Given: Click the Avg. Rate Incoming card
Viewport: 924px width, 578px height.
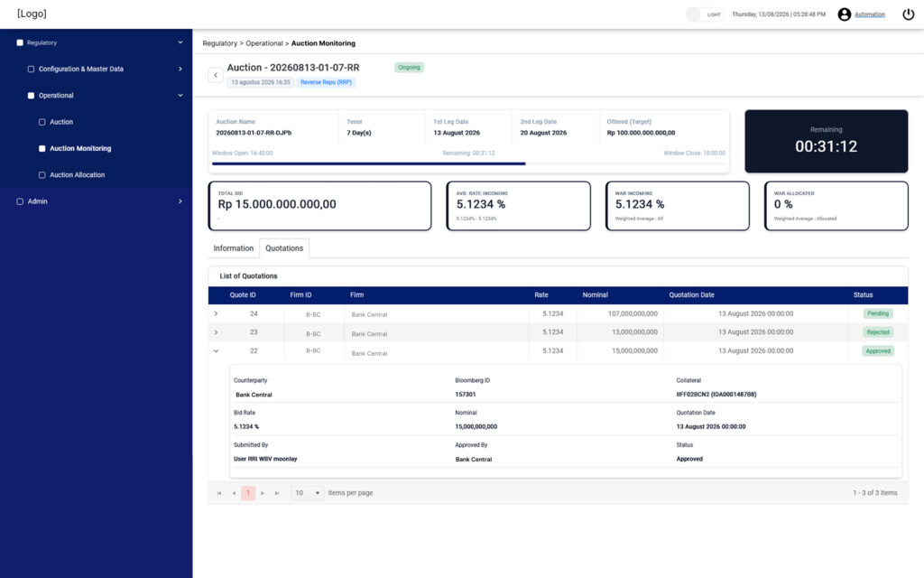Looking at the screenshot, I should point(519,206).
